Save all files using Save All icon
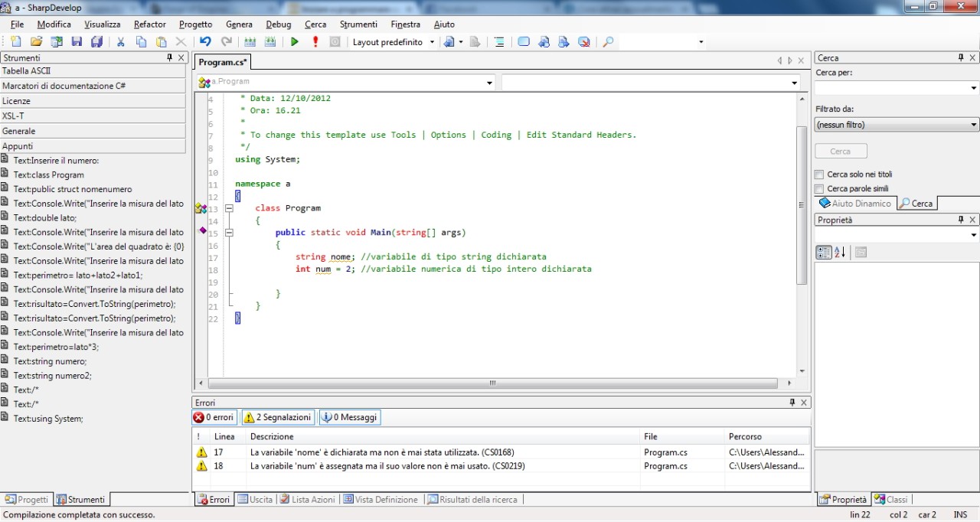 click(95, 41)
